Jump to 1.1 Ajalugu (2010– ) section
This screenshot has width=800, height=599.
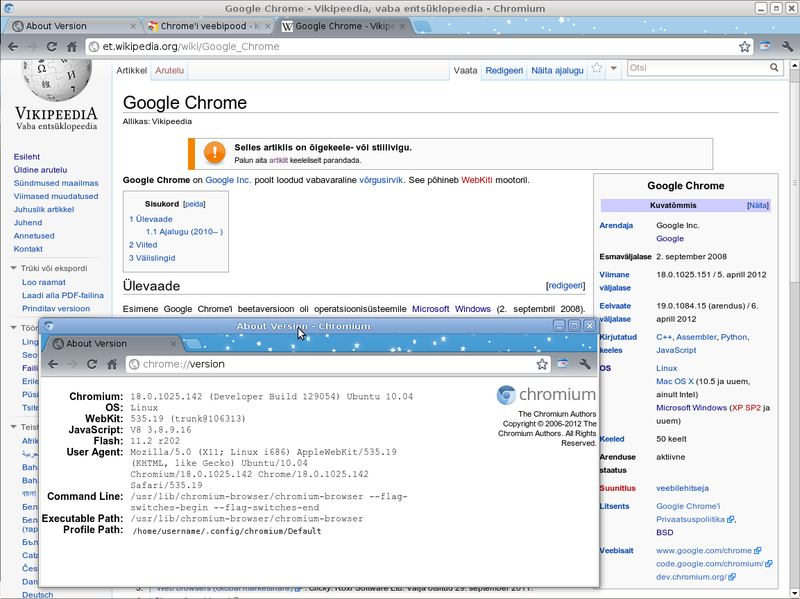(184, 232)
